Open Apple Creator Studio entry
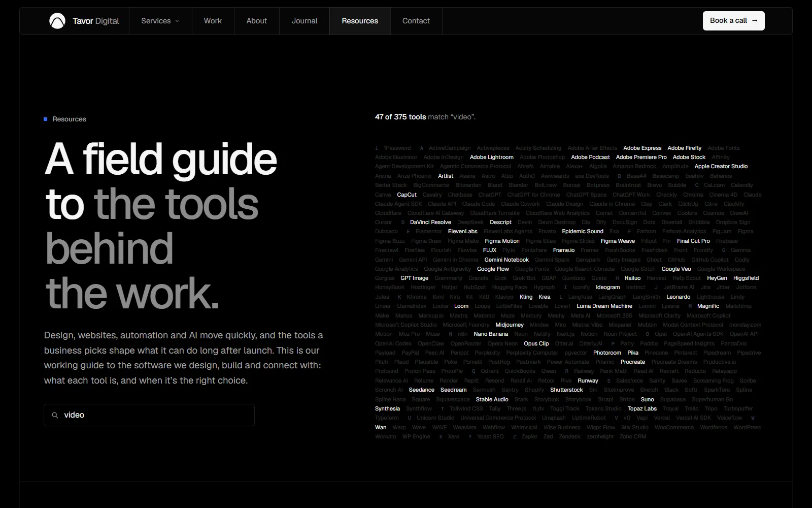 (x=721, y=166)
